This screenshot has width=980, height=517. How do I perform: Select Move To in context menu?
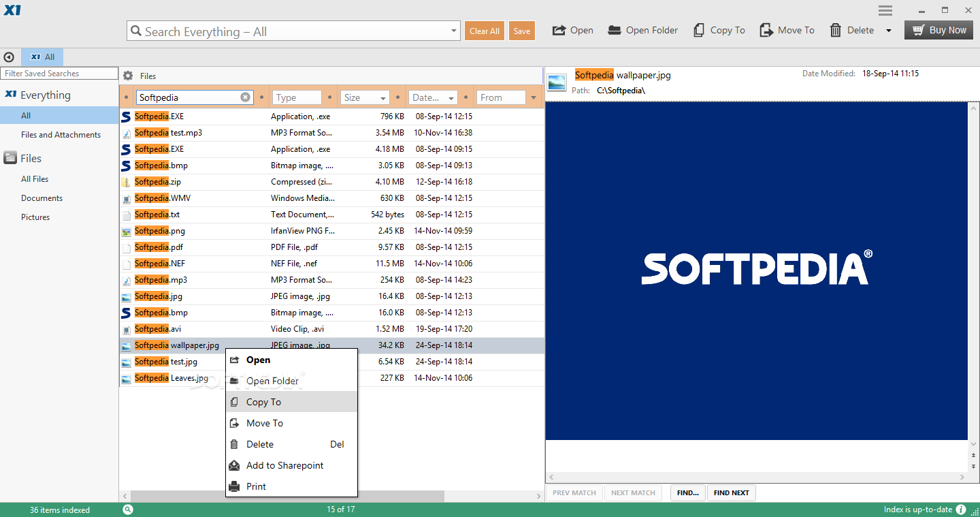pyautogui.click(x=291, y=423)
